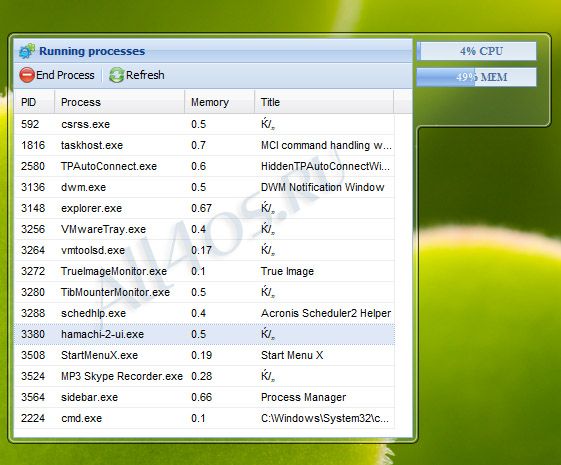Click the MCI command handling title

tap(326, 145)
